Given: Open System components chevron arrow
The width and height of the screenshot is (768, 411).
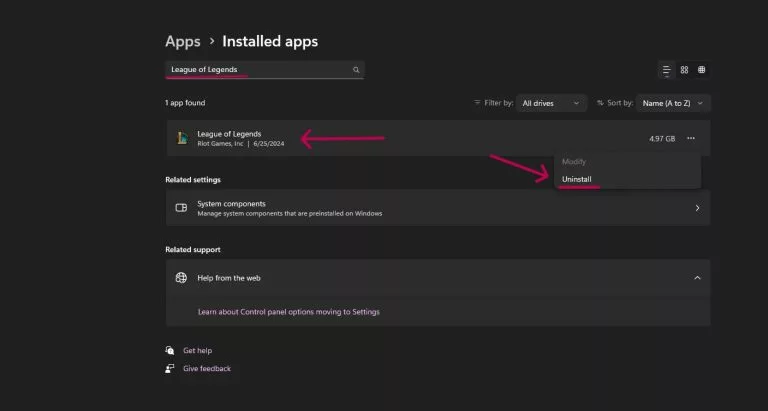Looking at the screenshot, I should click(x=697, y=208).
